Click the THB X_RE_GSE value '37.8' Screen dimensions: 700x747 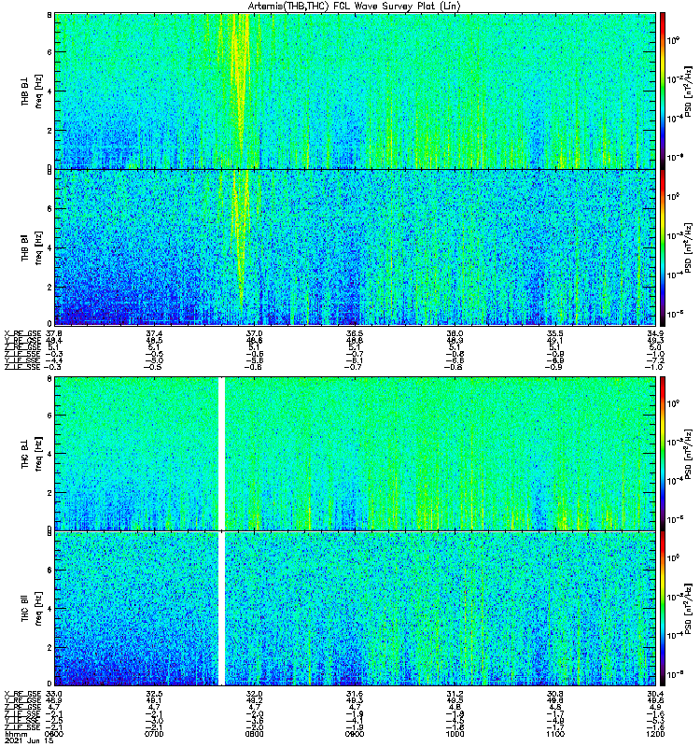[x=53, y=333]
